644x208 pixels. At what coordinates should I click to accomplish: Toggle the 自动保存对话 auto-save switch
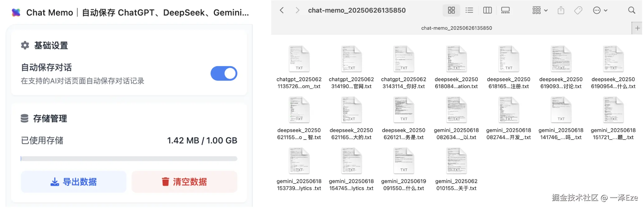(224, 73)
